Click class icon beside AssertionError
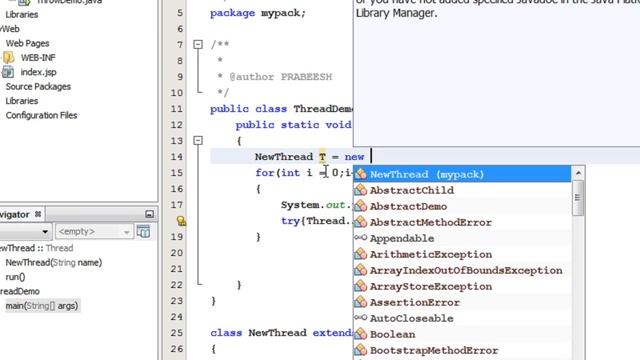 coord(361,302)
